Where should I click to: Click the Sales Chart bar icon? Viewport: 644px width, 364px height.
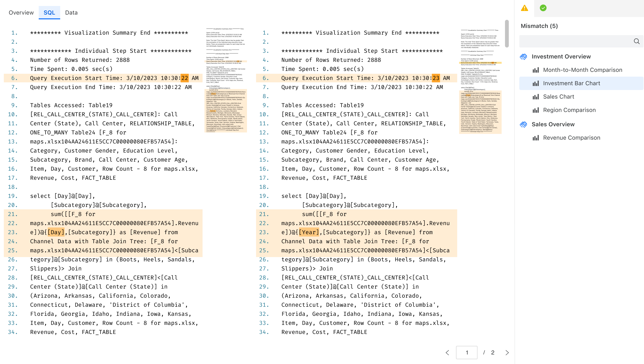pyautogui.click(x=535, y=97)
